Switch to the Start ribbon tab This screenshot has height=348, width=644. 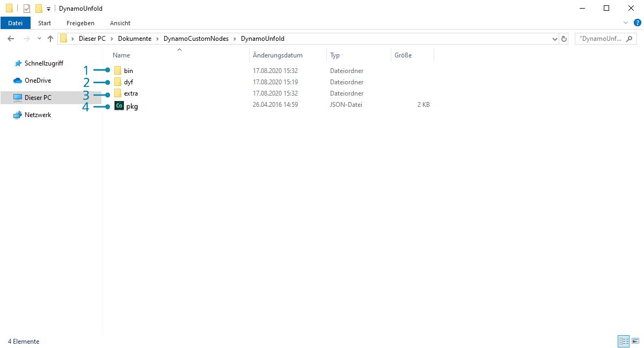45,23
